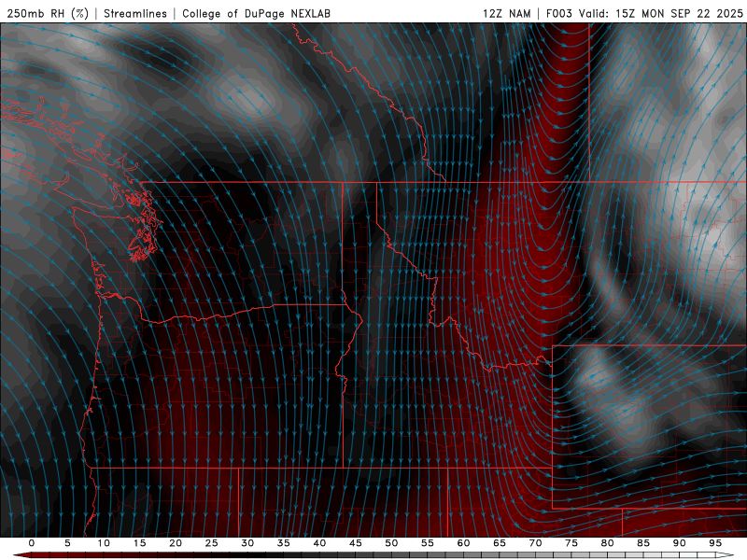Click the color scale value "30"
Screen dimensions: 747x560
pyautogui.click(x=247, y=543)
